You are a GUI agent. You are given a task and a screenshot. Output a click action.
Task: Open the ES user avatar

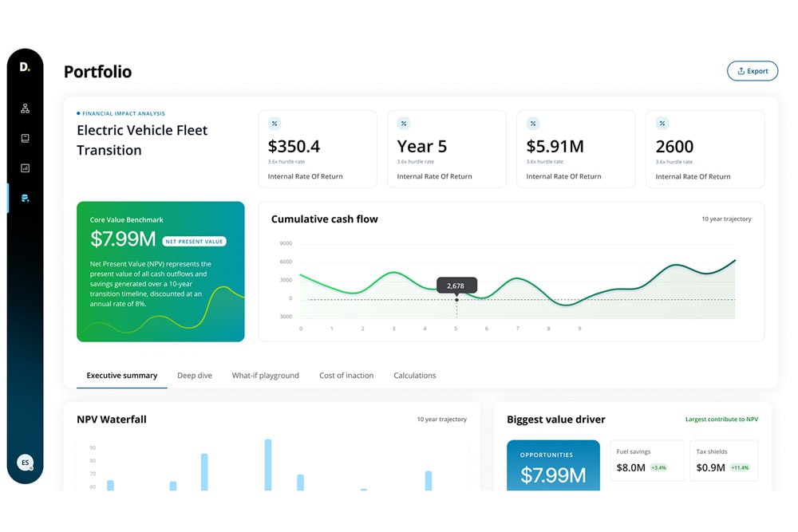point(25,463)
